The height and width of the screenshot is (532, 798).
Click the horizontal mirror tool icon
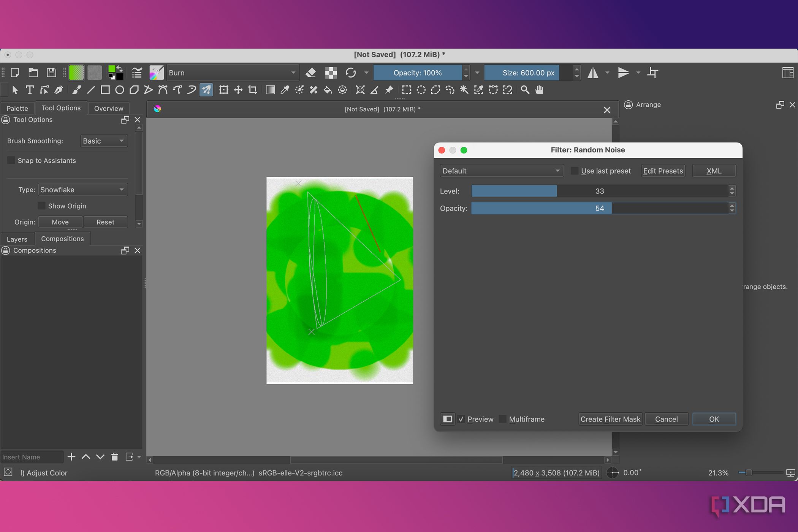[593, 73]
